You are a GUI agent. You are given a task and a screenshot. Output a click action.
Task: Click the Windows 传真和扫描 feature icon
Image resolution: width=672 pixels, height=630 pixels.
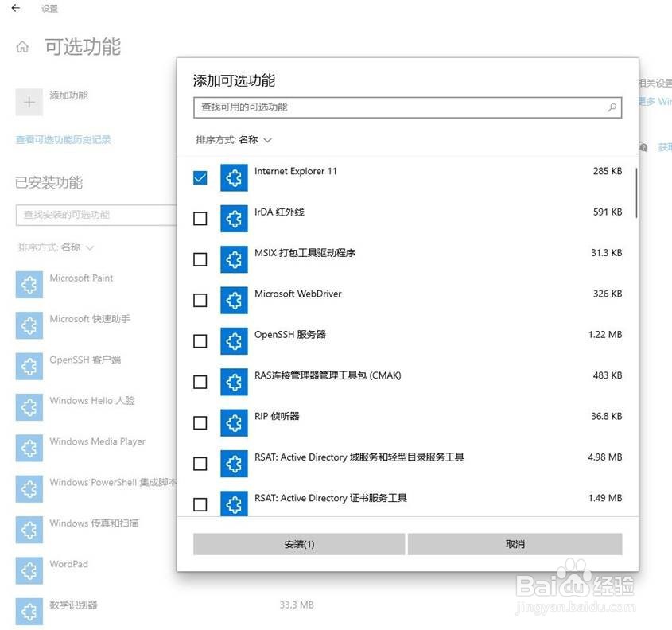[29, 530]
